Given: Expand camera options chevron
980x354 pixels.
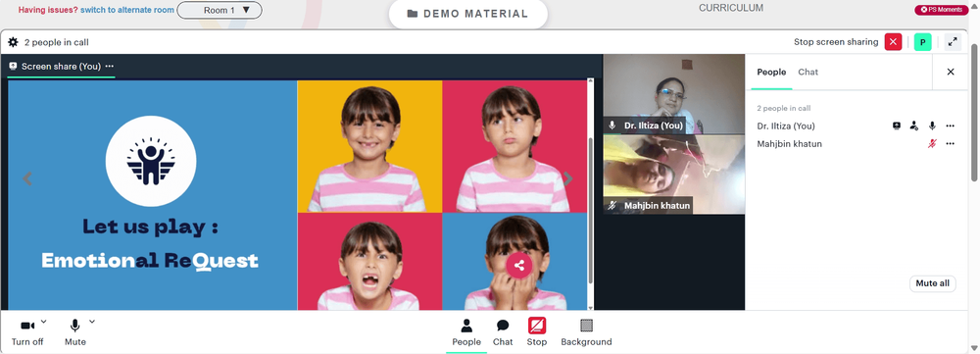Looking at the screenshot, I should pos(44,322).
